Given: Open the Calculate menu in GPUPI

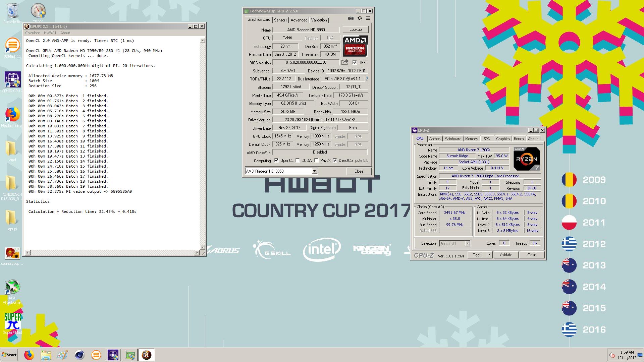Looking at the screenshot, I should [33, 33].
